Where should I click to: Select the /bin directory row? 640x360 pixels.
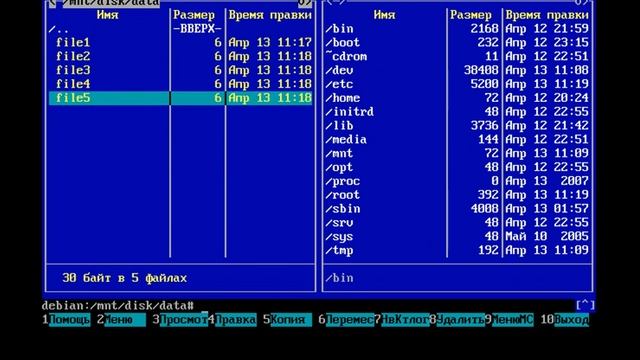point(457,29)
